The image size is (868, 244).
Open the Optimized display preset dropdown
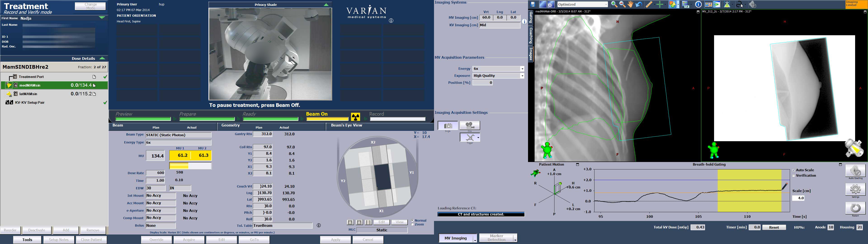coord(583,4)
